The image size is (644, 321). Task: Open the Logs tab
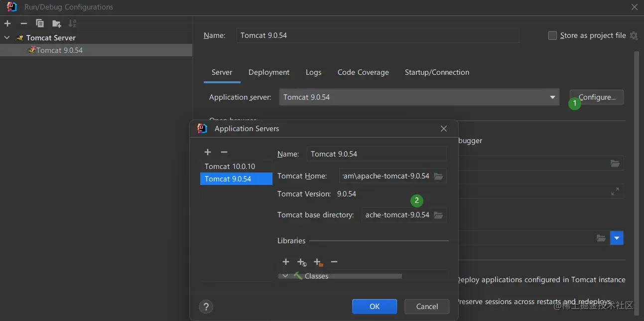(313, 72)
